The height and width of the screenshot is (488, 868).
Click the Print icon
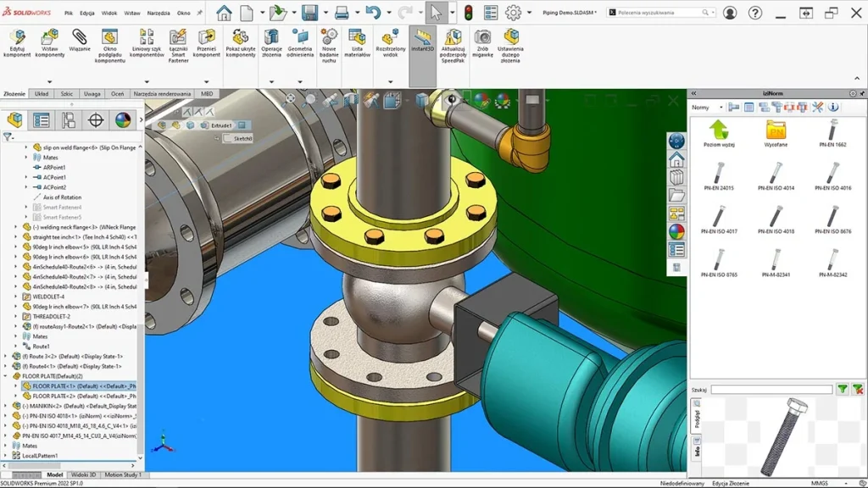342,12
